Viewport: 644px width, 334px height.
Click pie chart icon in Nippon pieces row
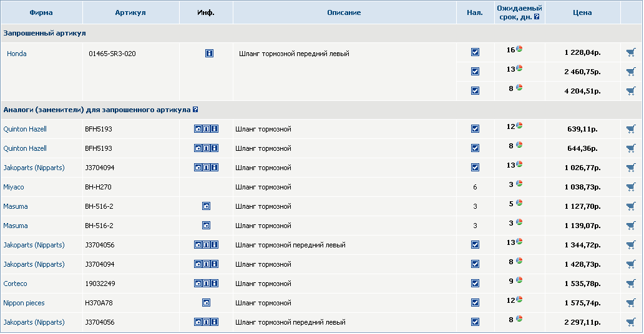tap(519, 300)
